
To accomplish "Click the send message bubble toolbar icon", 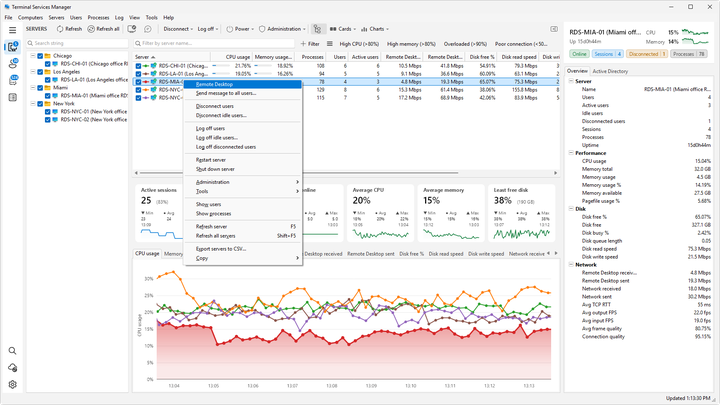I will [x=148, y=29].
